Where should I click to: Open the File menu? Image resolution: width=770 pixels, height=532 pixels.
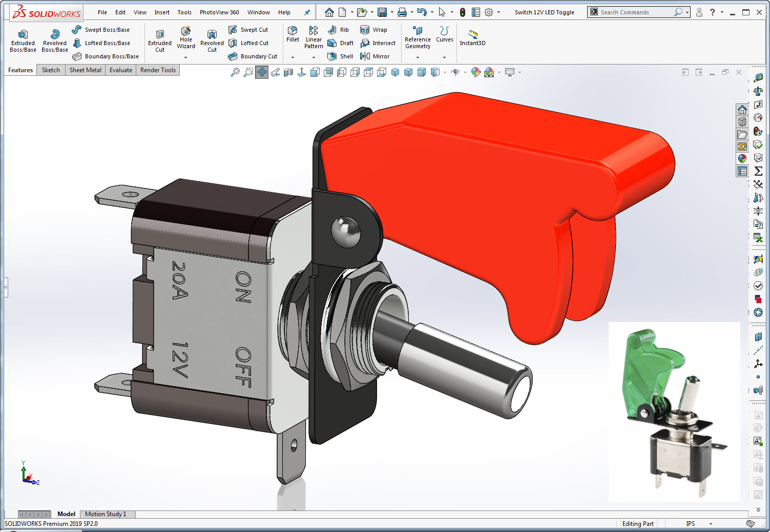[102, 12]
